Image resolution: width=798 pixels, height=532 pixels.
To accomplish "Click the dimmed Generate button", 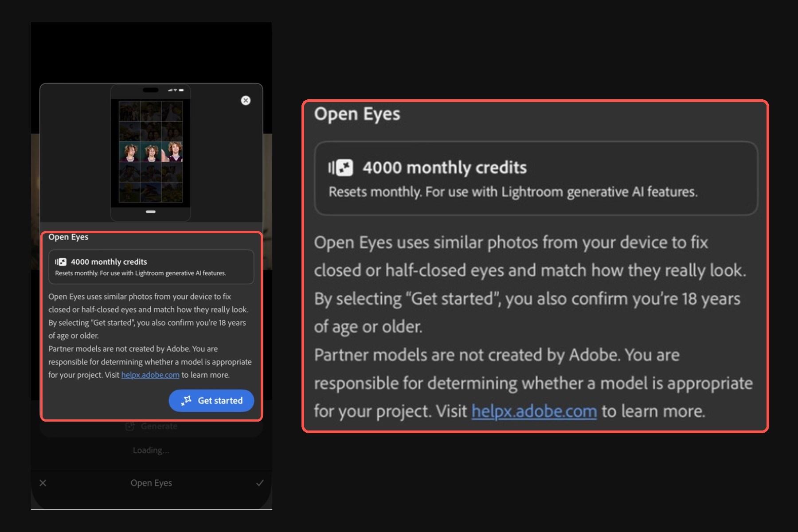I will 151,426.
